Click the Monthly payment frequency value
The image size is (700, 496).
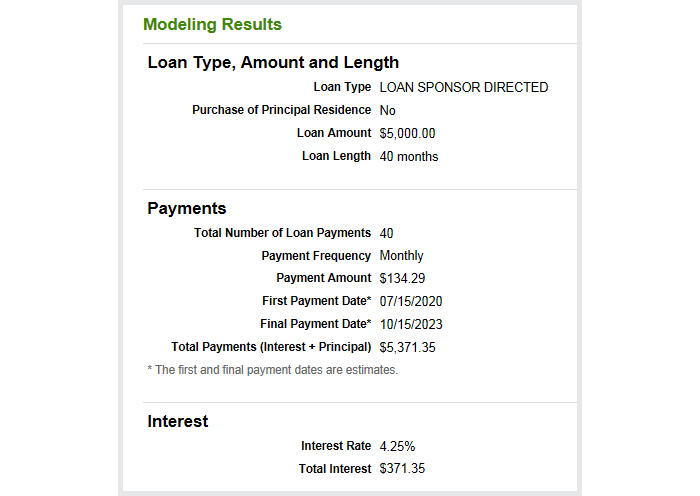pos(401,255)
